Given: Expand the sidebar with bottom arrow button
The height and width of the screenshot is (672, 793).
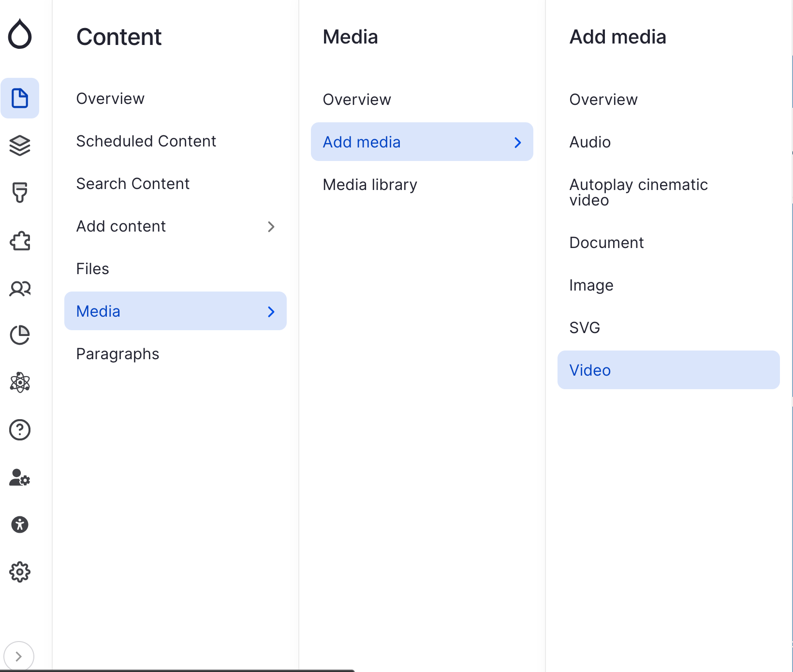Looking at the screenshot, I should 18,656.
